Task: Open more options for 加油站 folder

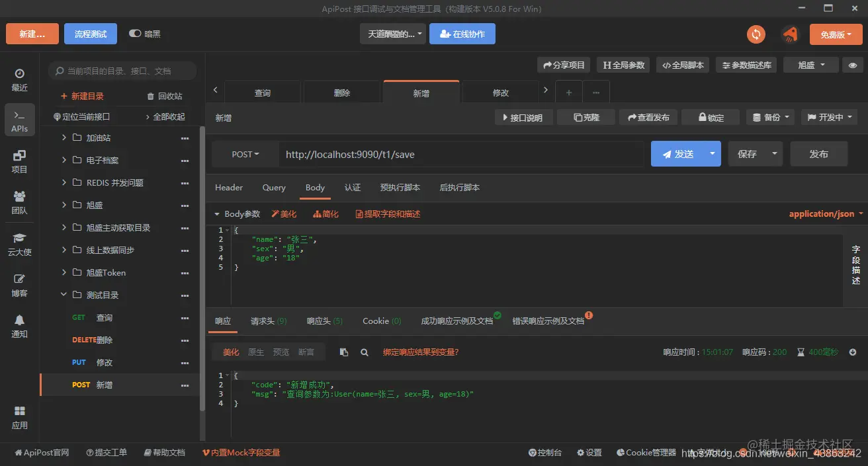Action: click(185, 138)
